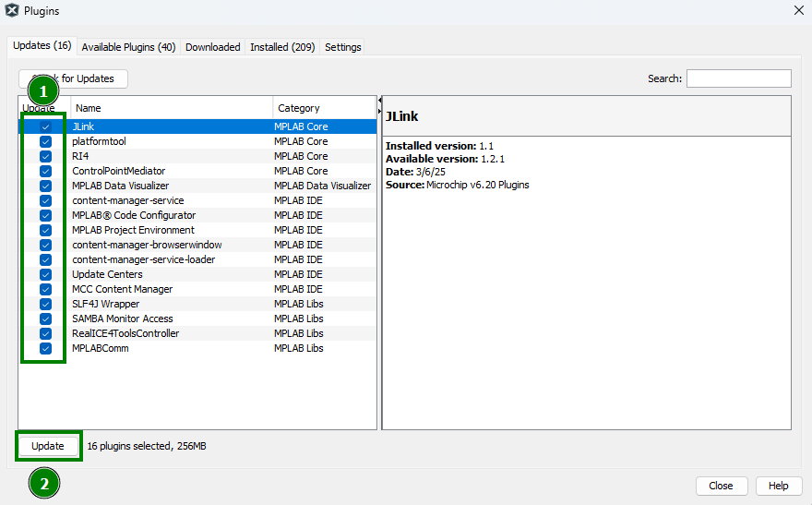The width and height of the screenshot is (812, 505).
Task: Select the RI4 plugin name
Action: tap(80, 156)
